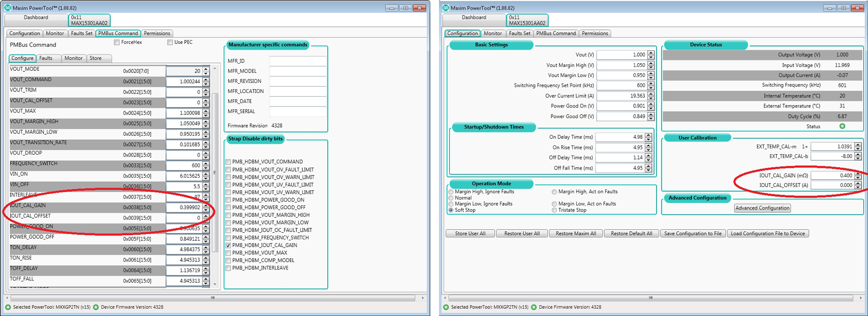Enable the ForceHex checkbox
The width and height of the screenshot is (868, 316).
[117, 42]
